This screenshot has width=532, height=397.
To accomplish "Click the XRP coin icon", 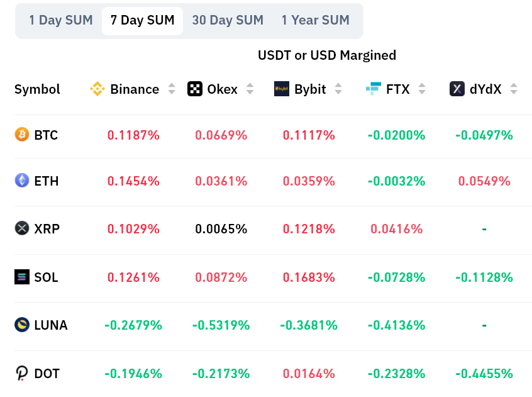I will tap(22, 228).
